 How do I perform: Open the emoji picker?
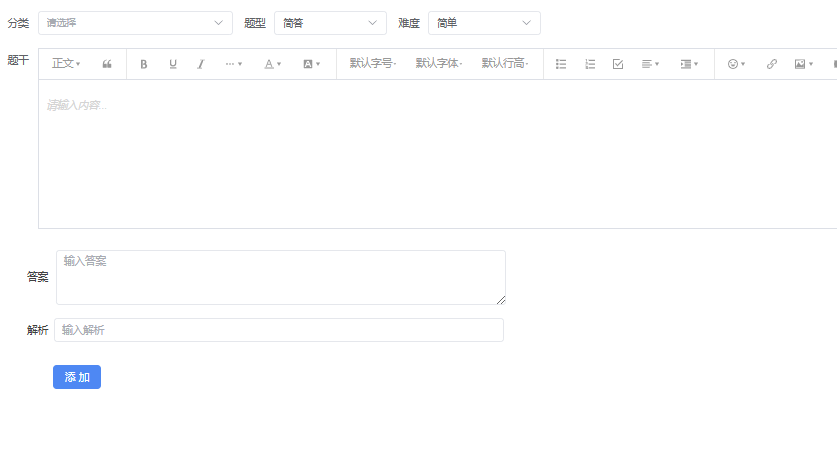point(735,64)
